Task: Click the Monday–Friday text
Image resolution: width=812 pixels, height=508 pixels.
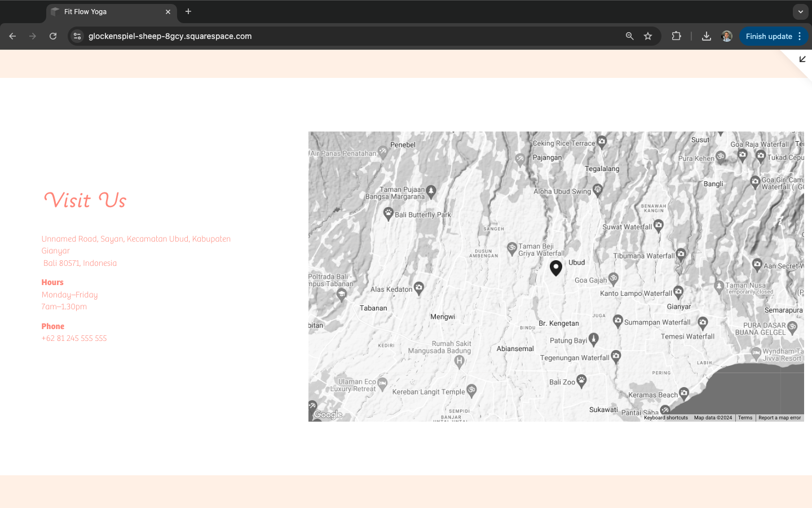Action: (69, 295)
